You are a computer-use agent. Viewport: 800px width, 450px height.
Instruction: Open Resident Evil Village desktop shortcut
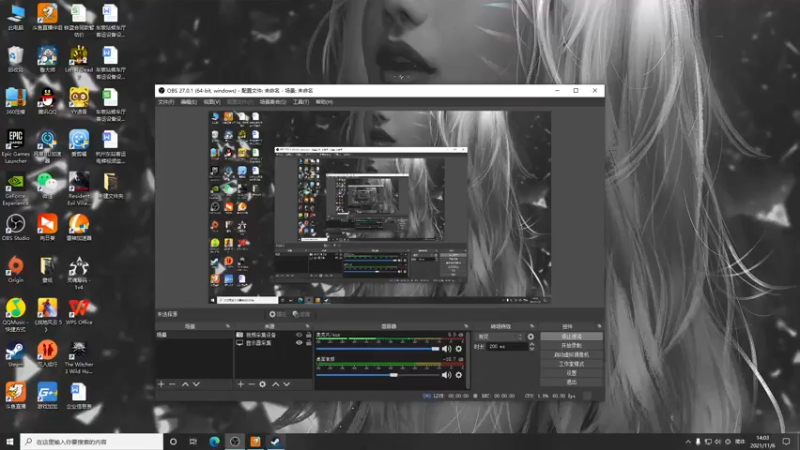click(79, 189)
